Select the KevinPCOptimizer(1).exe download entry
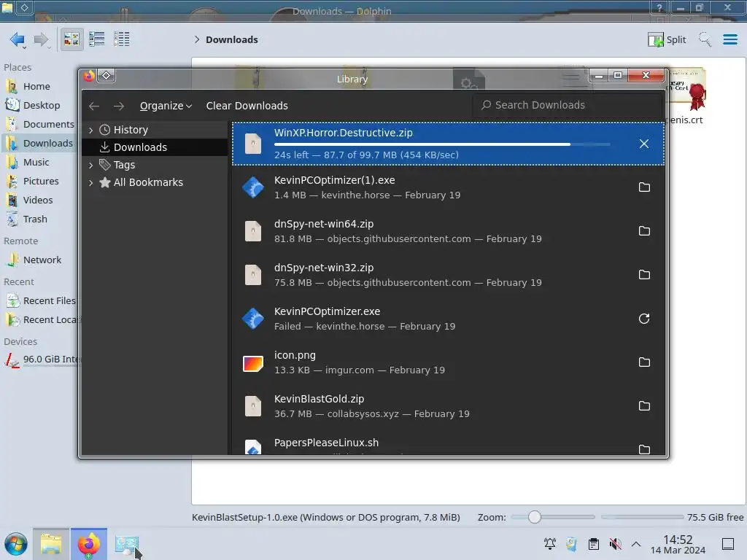 click(448, 187)
